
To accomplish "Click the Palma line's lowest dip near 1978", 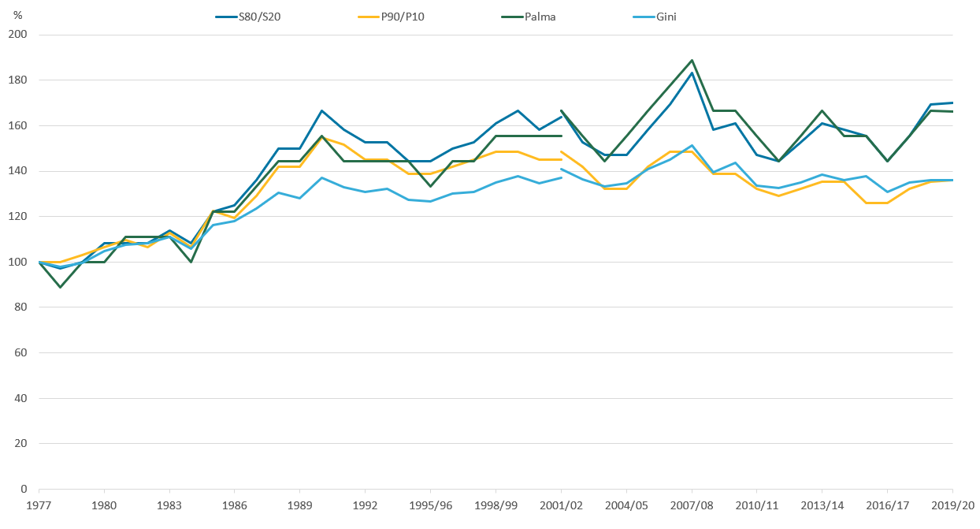I will [x=61, y=287].
